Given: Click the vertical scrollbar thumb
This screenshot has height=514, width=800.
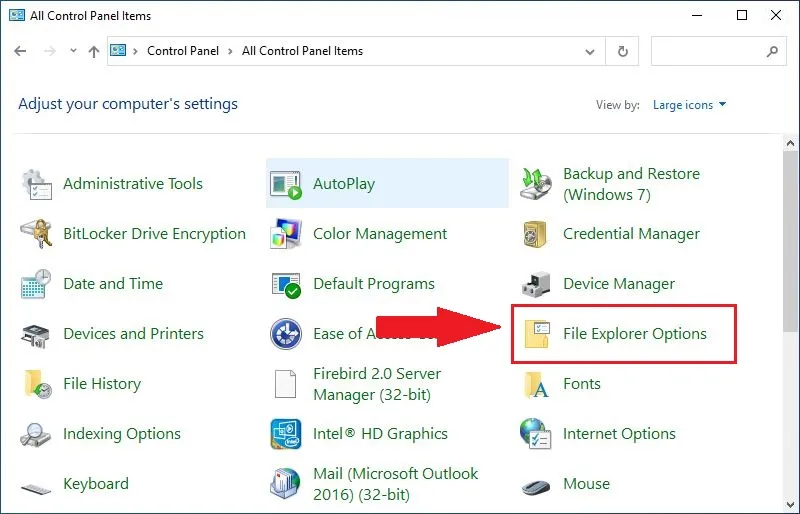Looking at the screenshot, I should 790,241.
